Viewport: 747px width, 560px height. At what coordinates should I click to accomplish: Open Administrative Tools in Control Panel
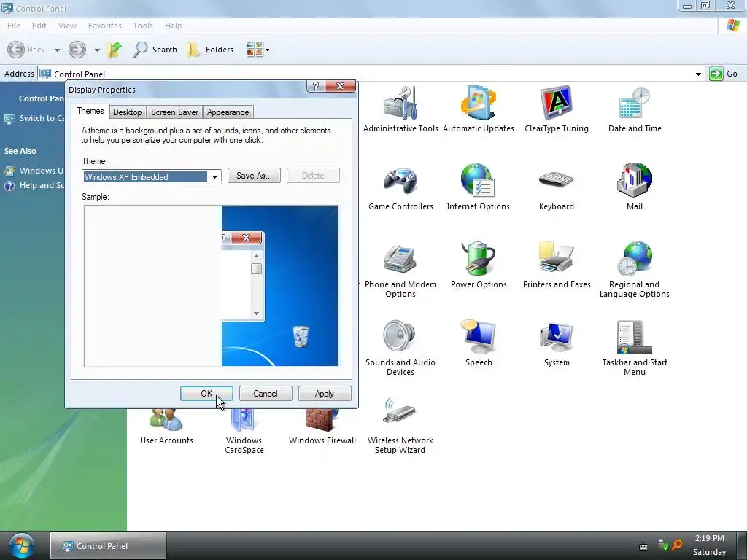(x=400, y=109)
